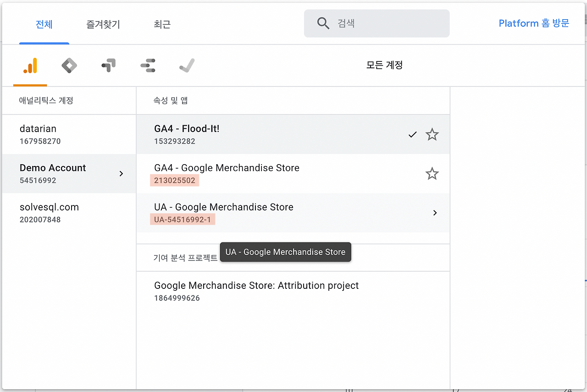Open the Data Studio product icon

point(148,66)
